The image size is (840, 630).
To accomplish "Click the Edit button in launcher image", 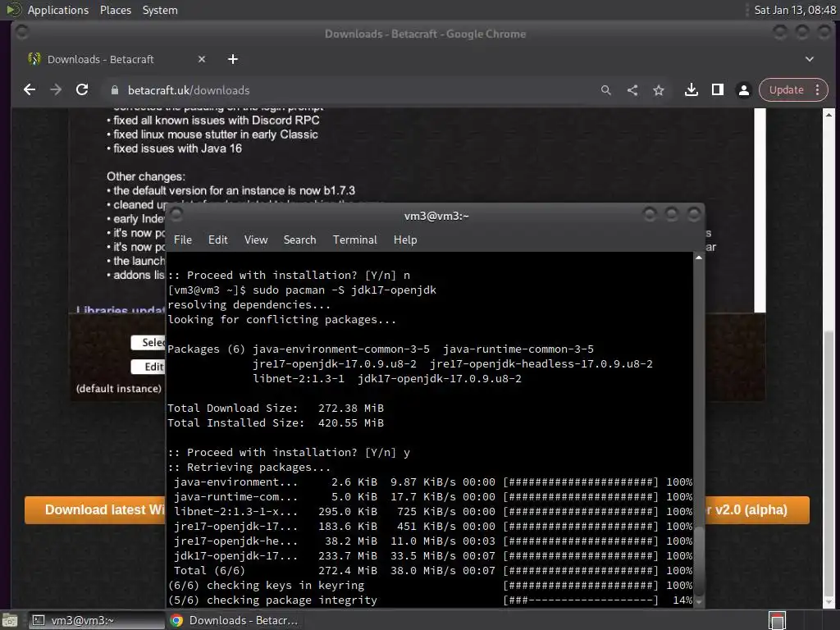I will coord(148,367).
